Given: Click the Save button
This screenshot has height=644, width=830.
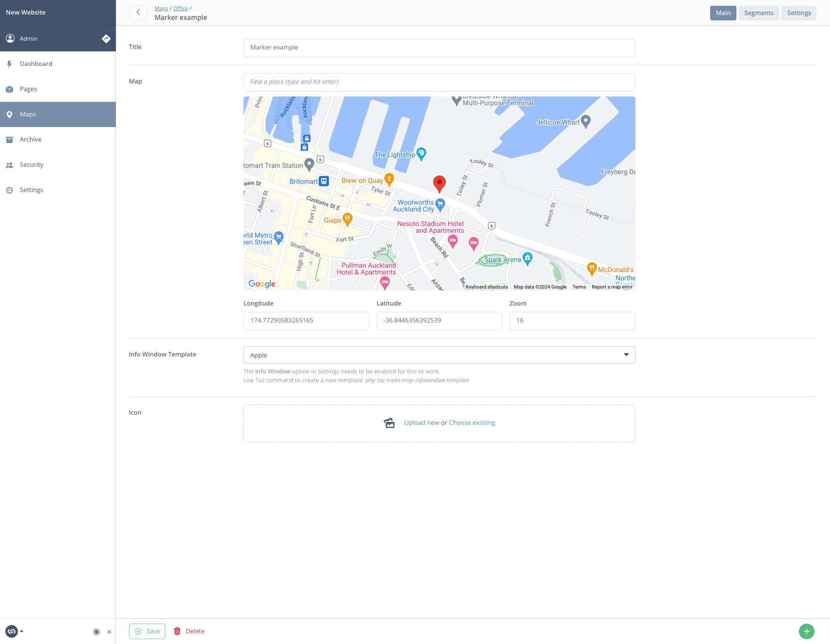Looking at the screenshot, I should coord(147,631).
